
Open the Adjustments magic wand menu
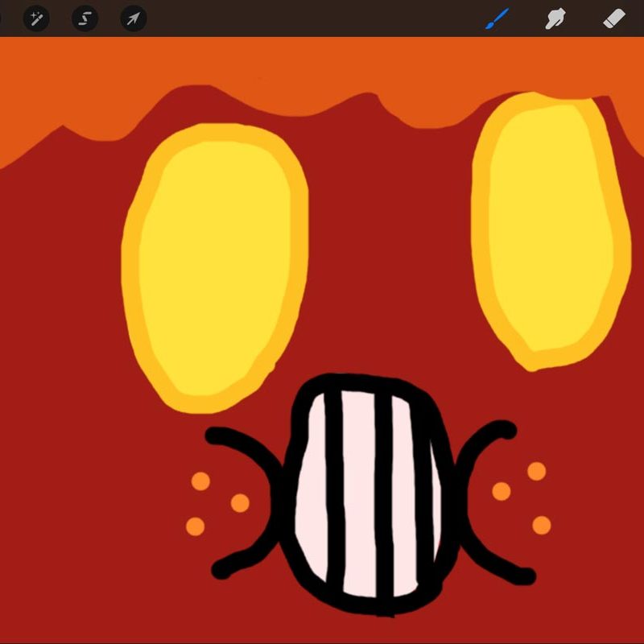click(36, 18)
